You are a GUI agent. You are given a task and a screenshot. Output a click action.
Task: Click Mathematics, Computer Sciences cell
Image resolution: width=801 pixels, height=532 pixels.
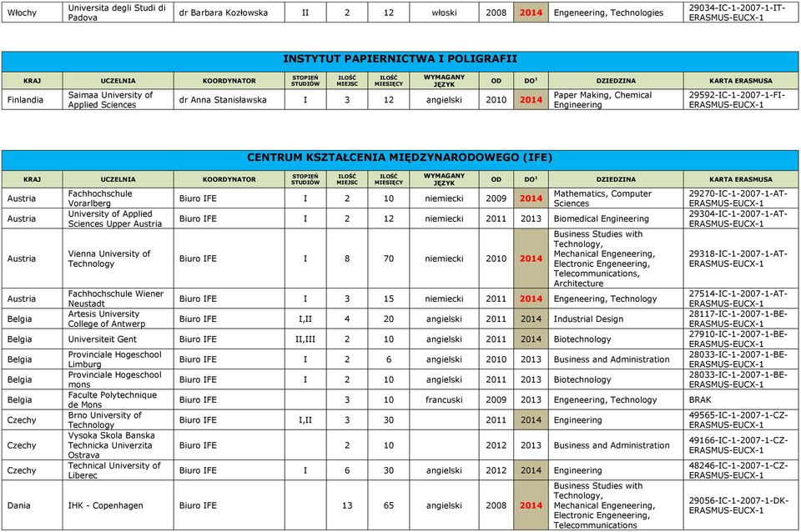pos(616,198)
